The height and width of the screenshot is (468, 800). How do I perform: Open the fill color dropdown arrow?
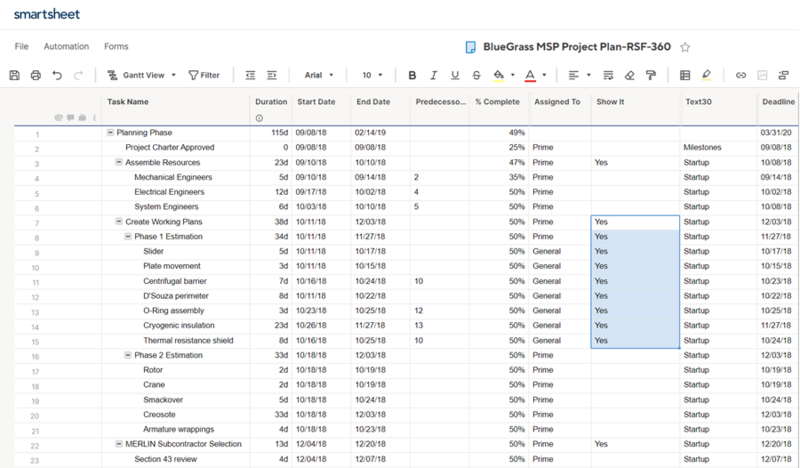coord(513,75)
